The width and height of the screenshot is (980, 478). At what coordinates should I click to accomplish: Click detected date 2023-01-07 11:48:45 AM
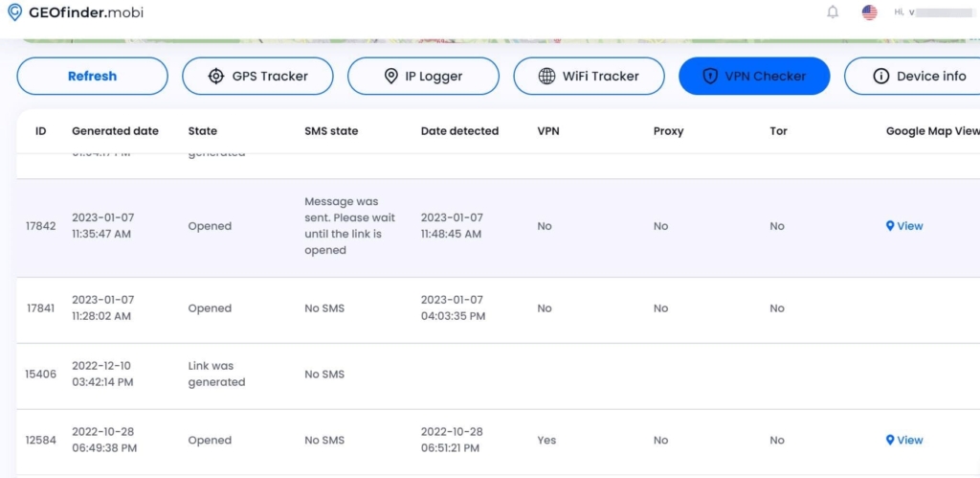(x=452, y=226)
